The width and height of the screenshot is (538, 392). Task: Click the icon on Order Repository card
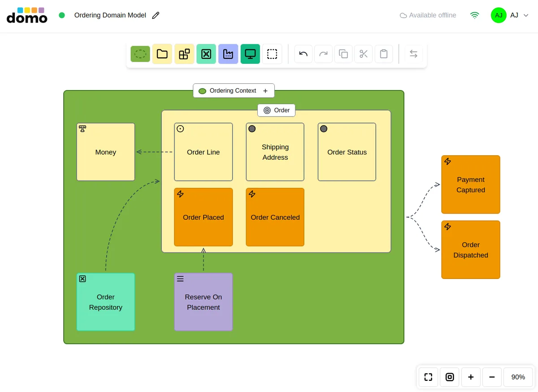click(82, 279)
